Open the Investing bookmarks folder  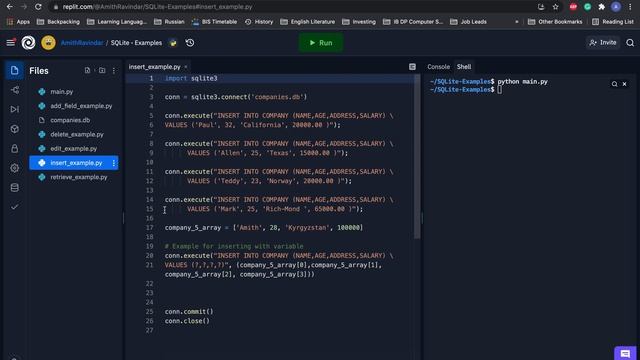pos(359,22)
